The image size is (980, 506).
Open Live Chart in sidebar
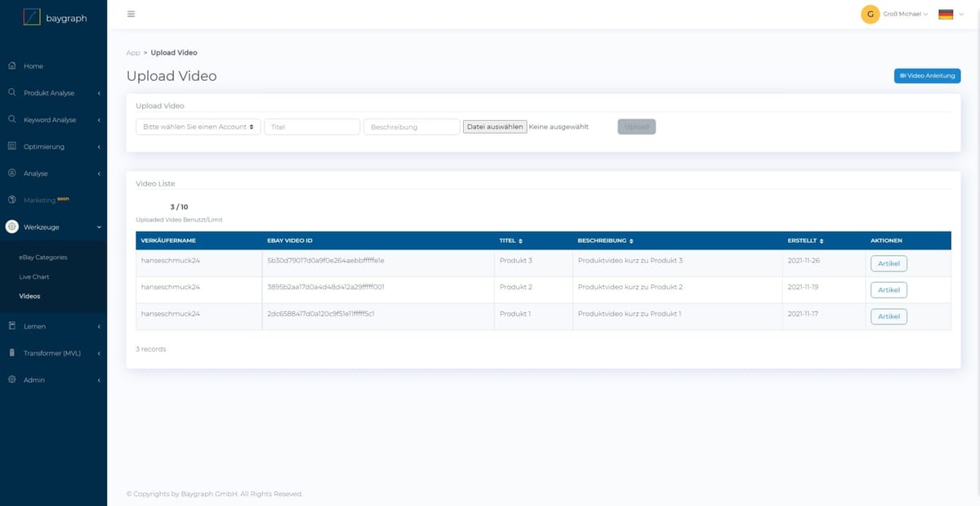[x=34, y=277]
